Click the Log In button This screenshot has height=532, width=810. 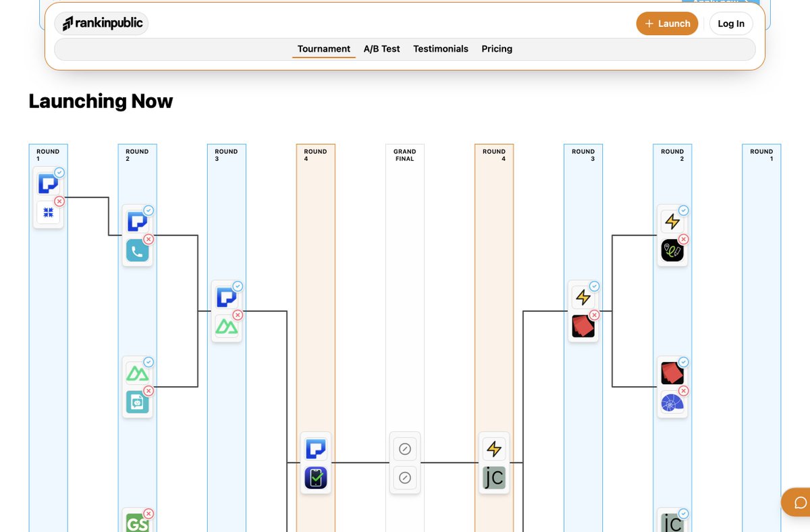click(731, 24)
